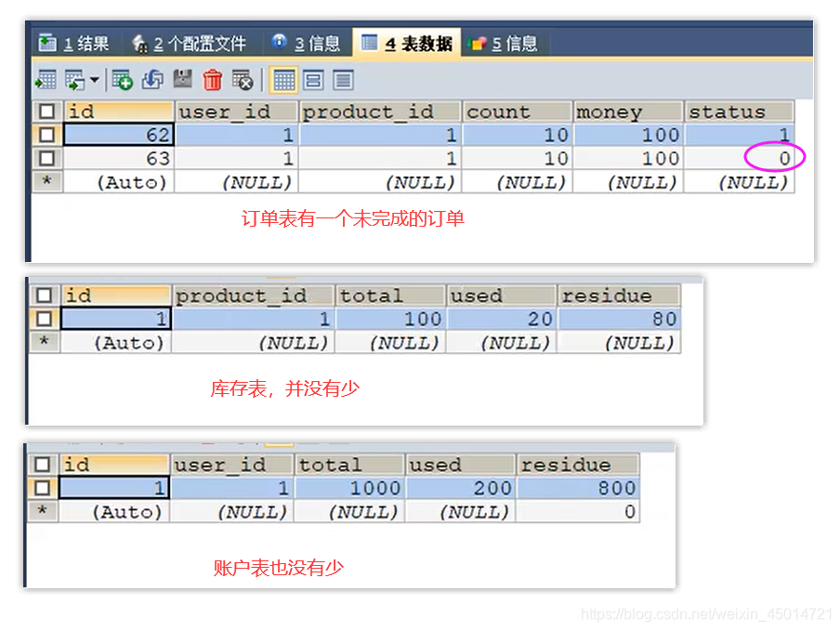Cancel changes with the grid-and-X icon
This screenshot has width=840, height=631.
pos(243,80)
